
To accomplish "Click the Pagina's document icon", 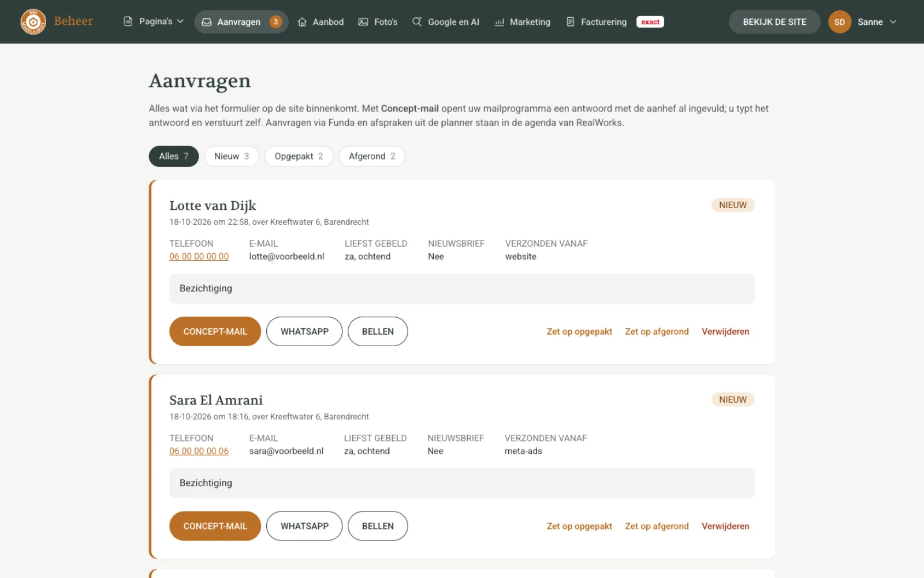I will 128,21.
